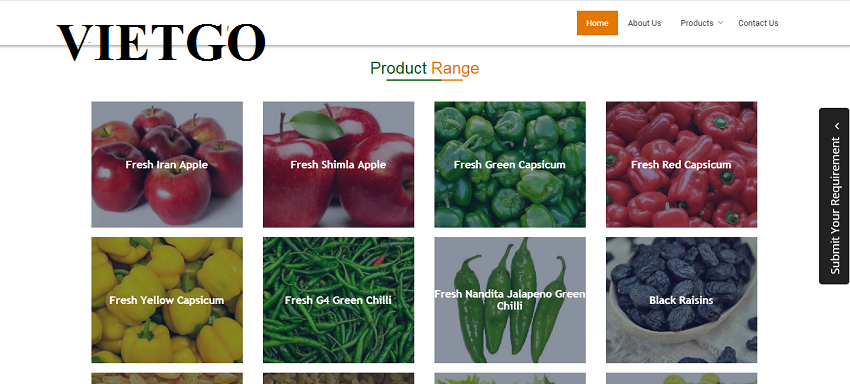Click the Black Raisins label text
Viewport: 850px width, 384px height.
[x=681, y=300]
